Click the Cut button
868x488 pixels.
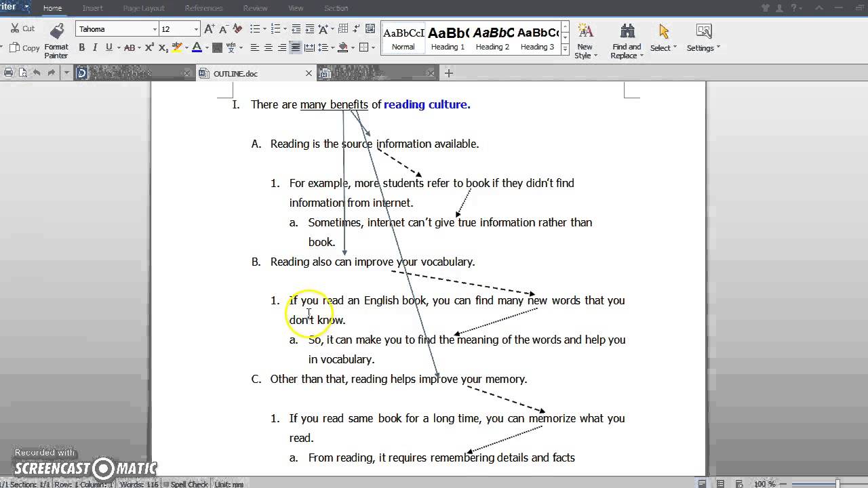(22, 28)
